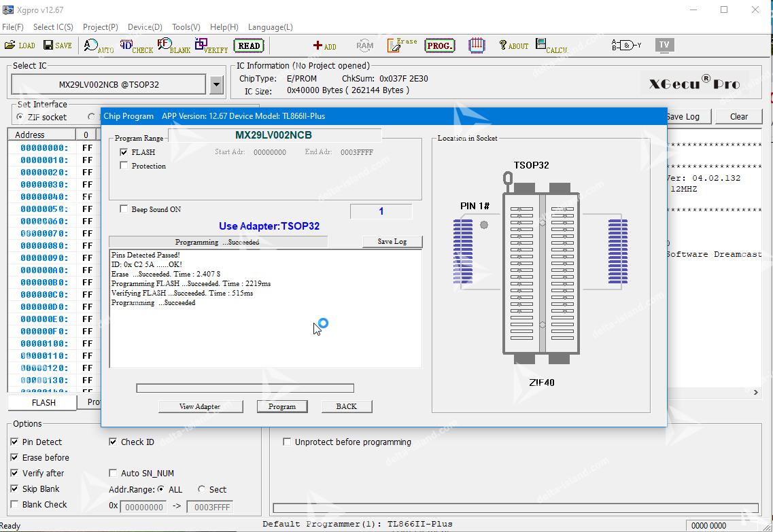Click the Clear log button
The width and height of the screenshot is (773, 532).
(739, 117)
